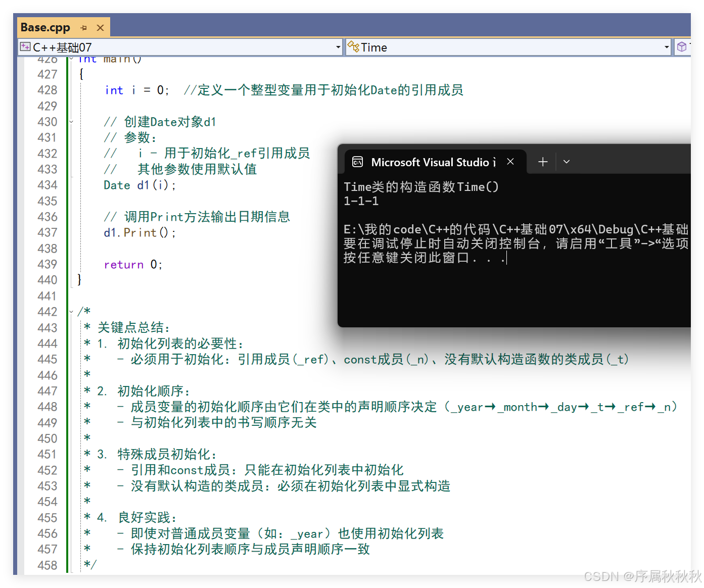Click the comment '// 参数:'
Screen dimensions: 704x588
pos(130,137)
